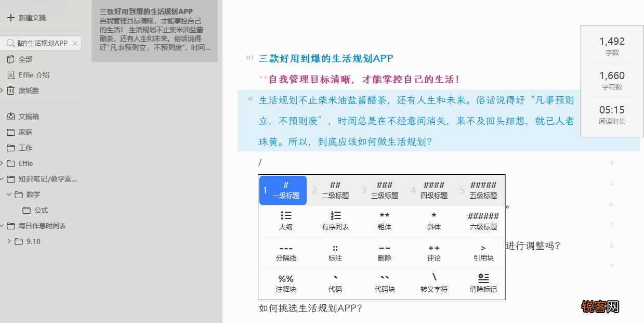This screenshot has width=644, height=323.
Task: Expand the Effie folder arrow
Action: click(x=2, y=163)
